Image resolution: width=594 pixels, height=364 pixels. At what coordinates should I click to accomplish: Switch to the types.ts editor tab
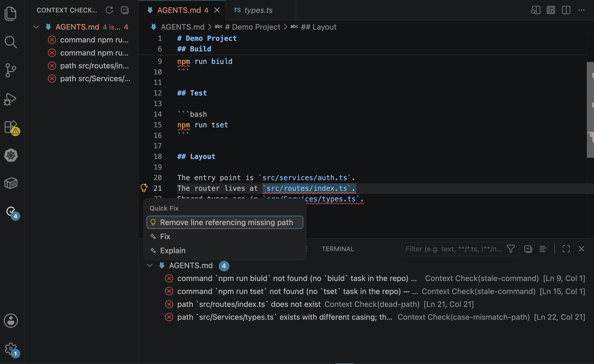click(260, 10)
